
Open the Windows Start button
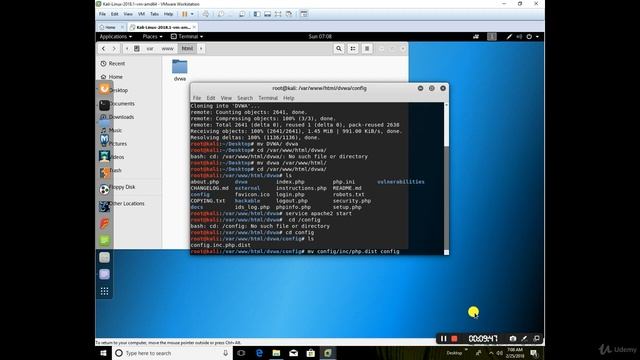[103, 353]
